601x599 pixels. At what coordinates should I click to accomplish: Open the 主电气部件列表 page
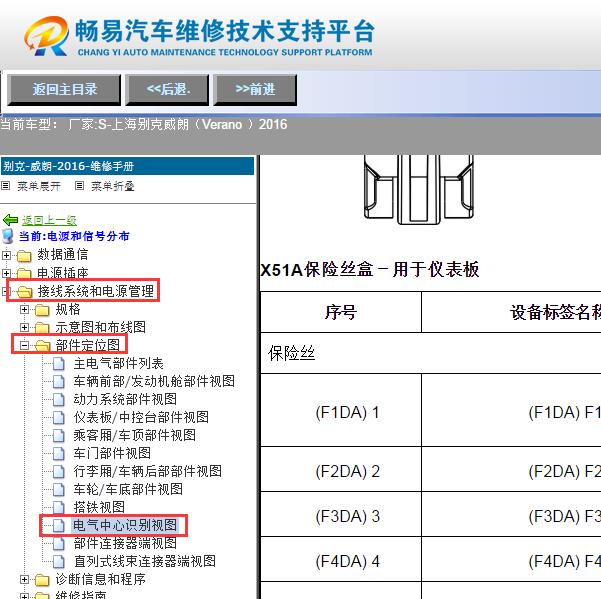[118, 363]
